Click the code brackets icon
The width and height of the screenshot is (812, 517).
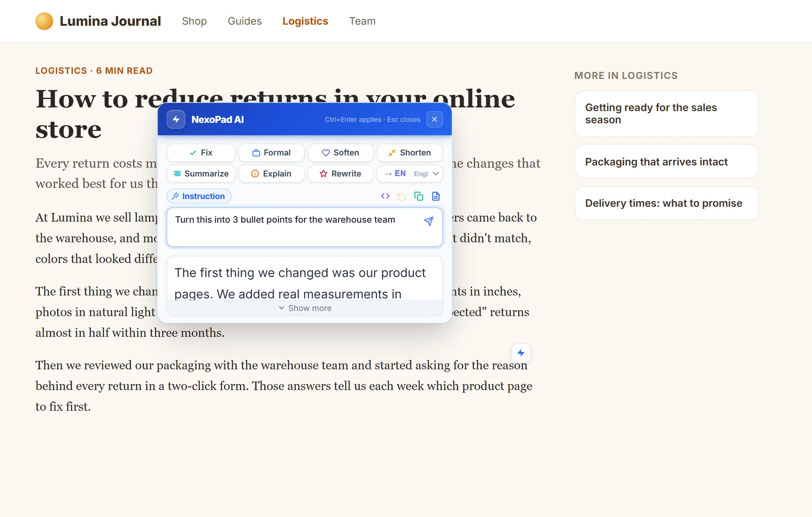(385, 196)
